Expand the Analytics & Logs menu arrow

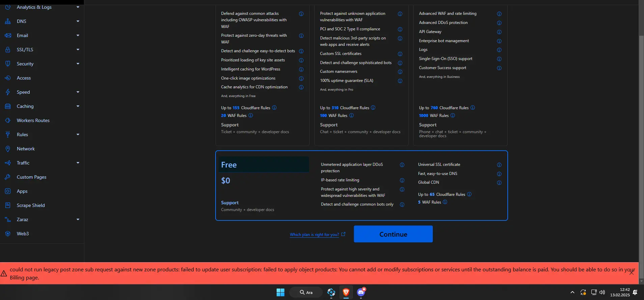pyautogui.click(x=78, y=7)
